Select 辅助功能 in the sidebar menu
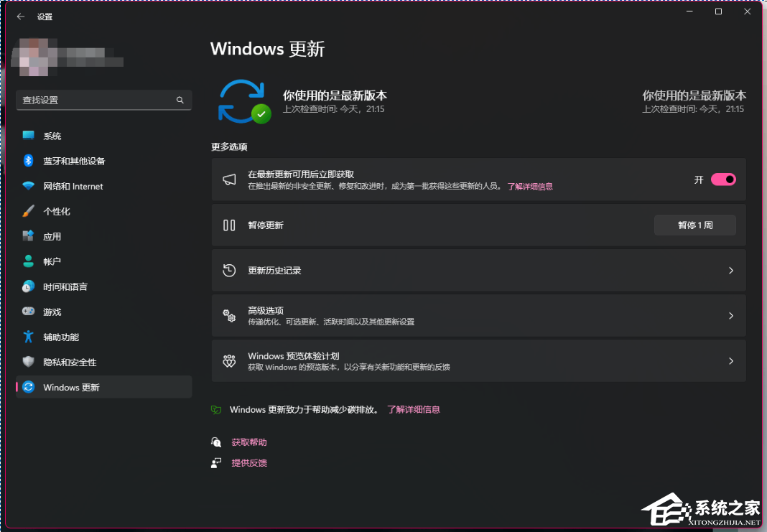 [61, 337]
